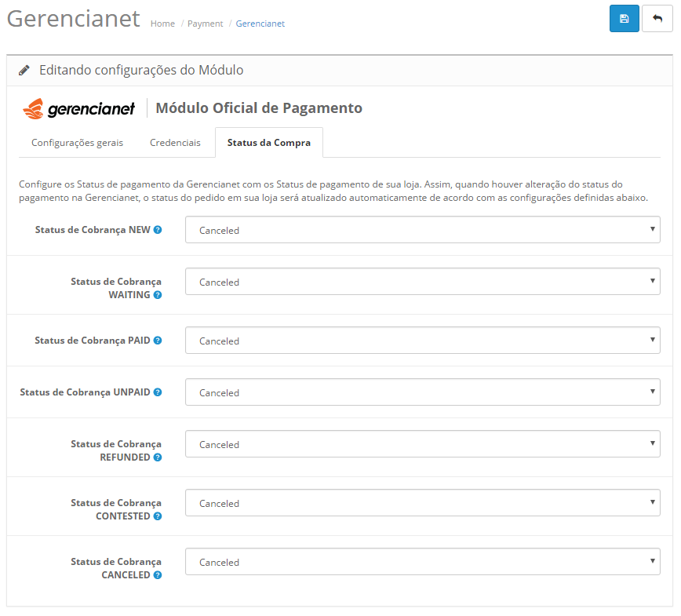Image resolution: width=681 pixels, height=616 pixels.
Task: Open Status de Cobrança WAITING dropdown
Action: coord(422,282)
